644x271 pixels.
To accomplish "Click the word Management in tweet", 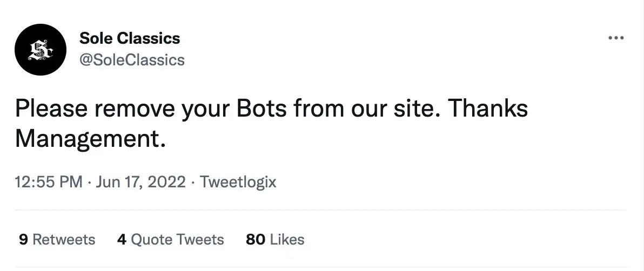I will (x=89, y=139).
